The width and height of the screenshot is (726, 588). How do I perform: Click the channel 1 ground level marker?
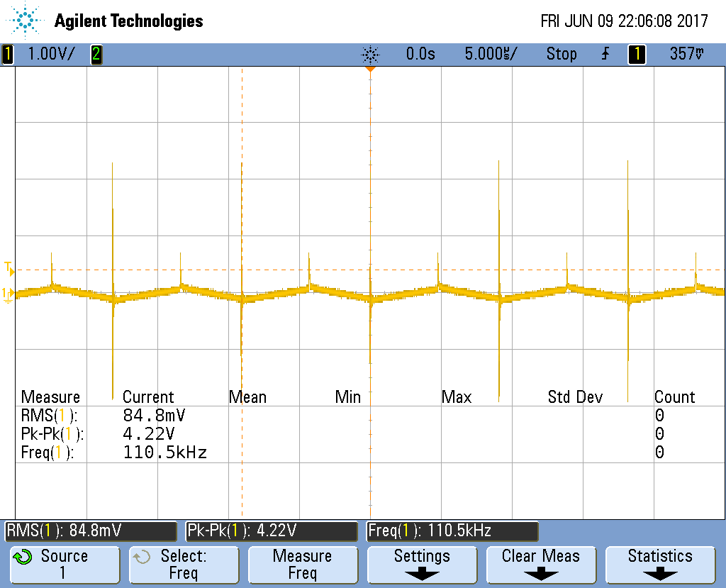point(7,294)
